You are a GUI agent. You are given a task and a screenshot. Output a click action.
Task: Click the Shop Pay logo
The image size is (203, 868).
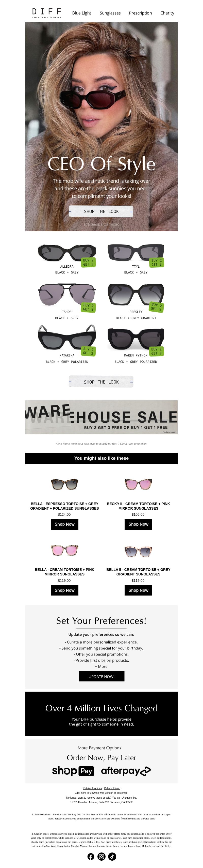click(73, 771)
